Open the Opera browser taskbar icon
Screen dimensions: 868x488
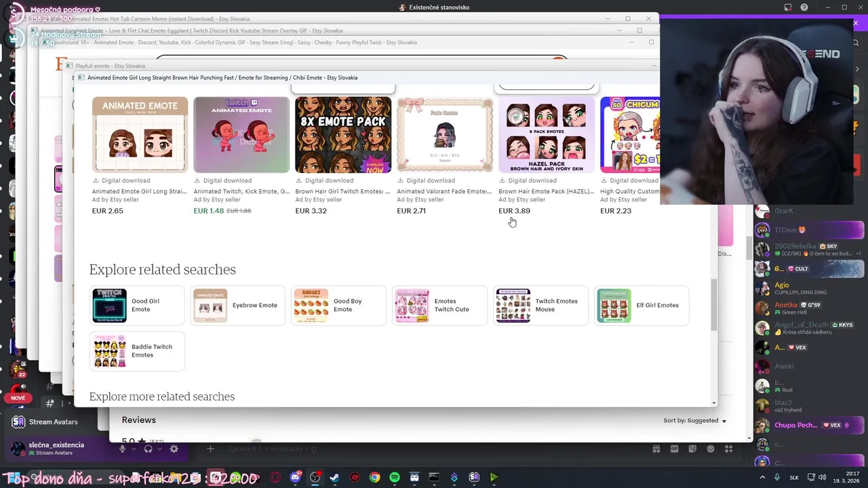pyautogui.click(x=276, y=477)
